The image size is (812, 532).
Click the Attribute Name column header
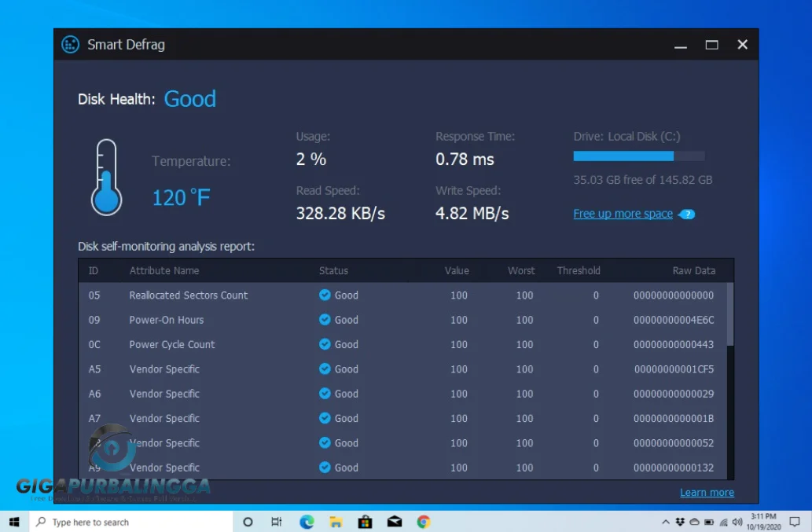pyautogui.click(x=164, y=270)
